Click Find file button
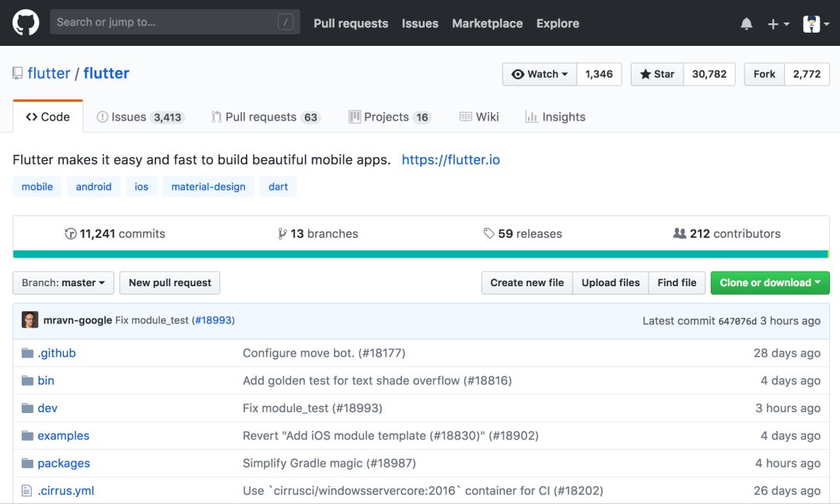The width and height of the screenshot is (840, 504). 677,283
